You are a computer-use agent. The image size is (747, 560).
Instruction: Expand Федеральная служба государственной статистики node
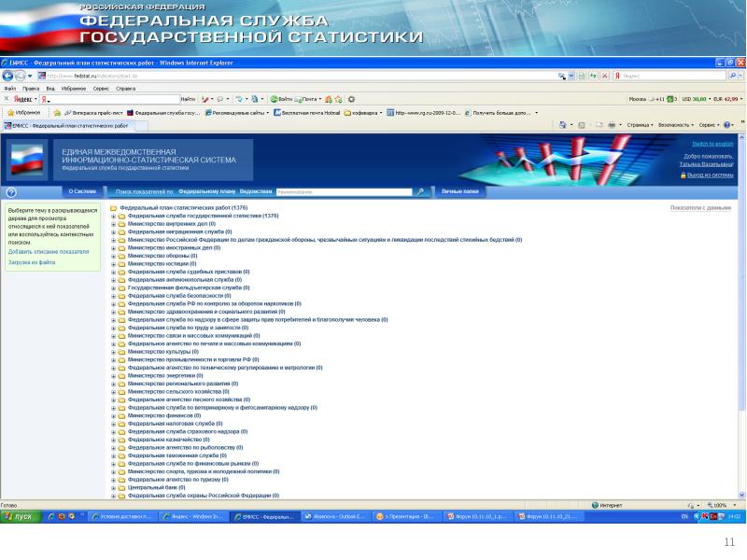click(x=113, y=216)
